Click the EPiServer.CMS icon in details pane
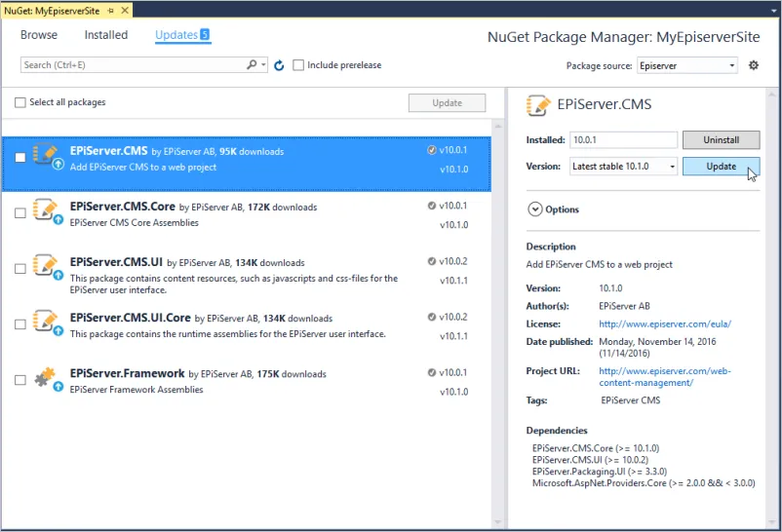The height and width of the screenshot is (532, 782). 538,105
